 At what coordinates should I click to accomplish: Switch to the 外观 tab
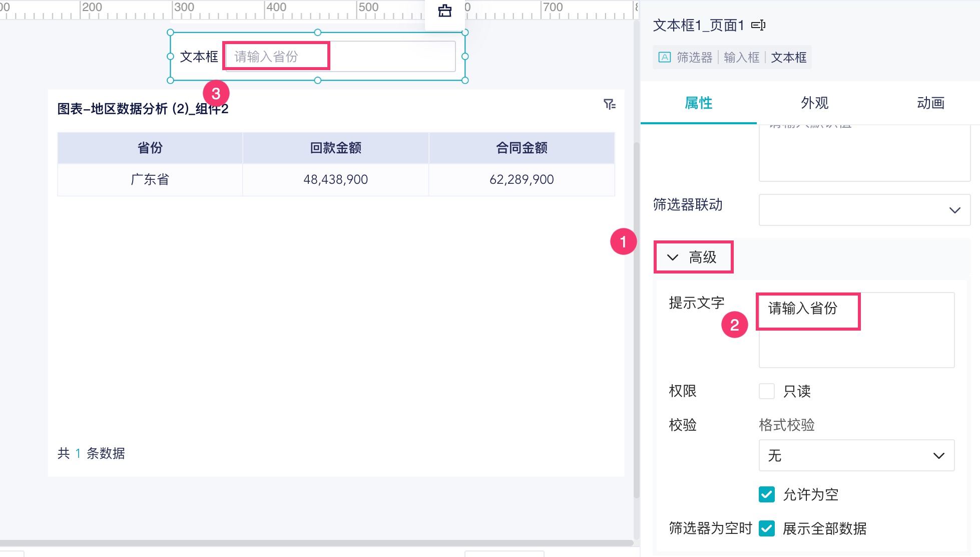814,103
